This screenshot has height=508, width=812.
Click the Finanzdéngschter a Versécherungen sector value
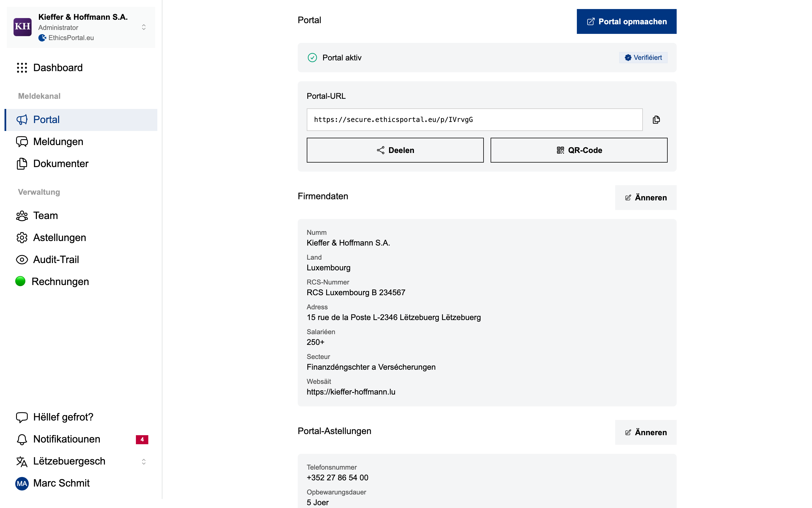coord(371,367)
